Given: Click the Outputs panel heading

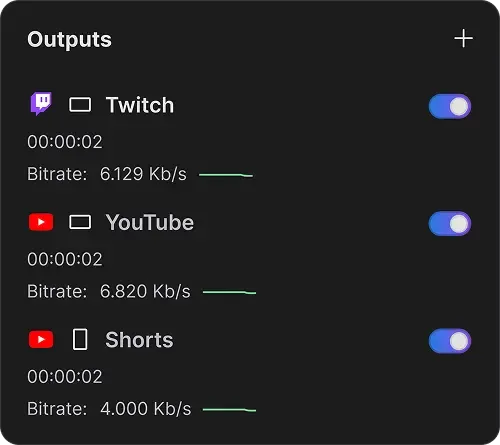Looking at the screenshot, I should pyautogui.click(x=69, y=40).
